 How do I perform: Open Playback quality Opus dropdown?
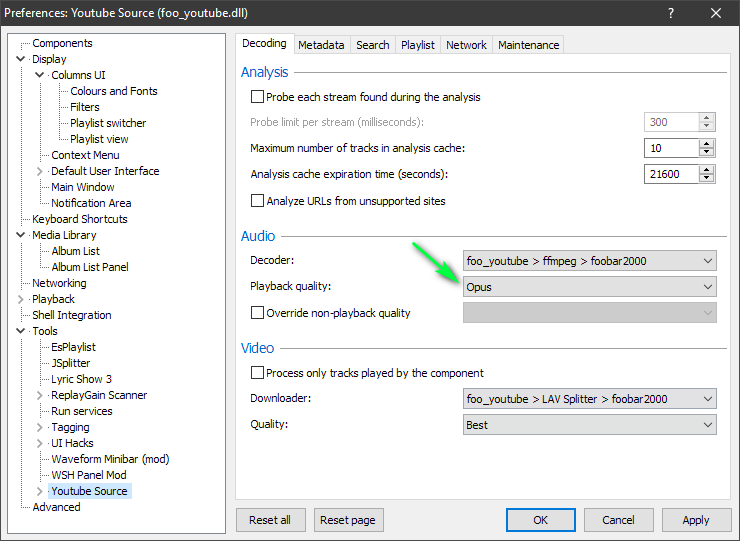(590, 287)
